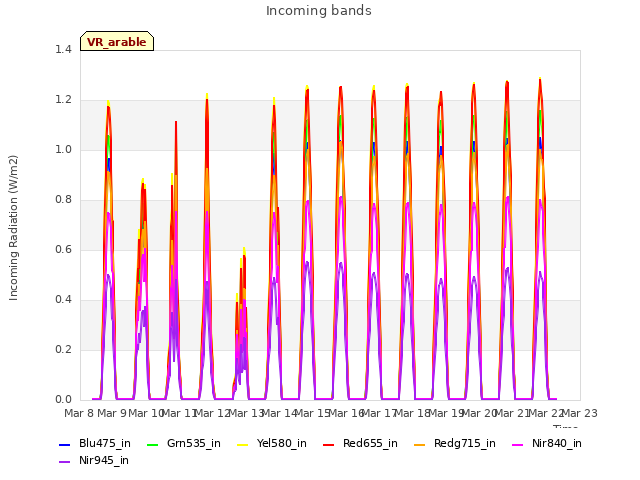
Task: Click the Mar 13 low radiation peak
Action: (244, 248)
